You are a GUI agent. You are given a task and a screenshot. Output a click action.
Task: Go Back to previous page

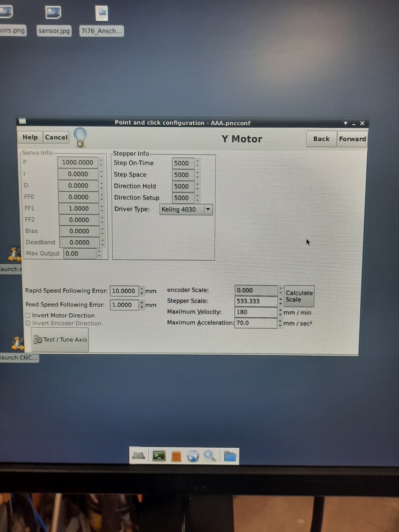coord(321,139)
